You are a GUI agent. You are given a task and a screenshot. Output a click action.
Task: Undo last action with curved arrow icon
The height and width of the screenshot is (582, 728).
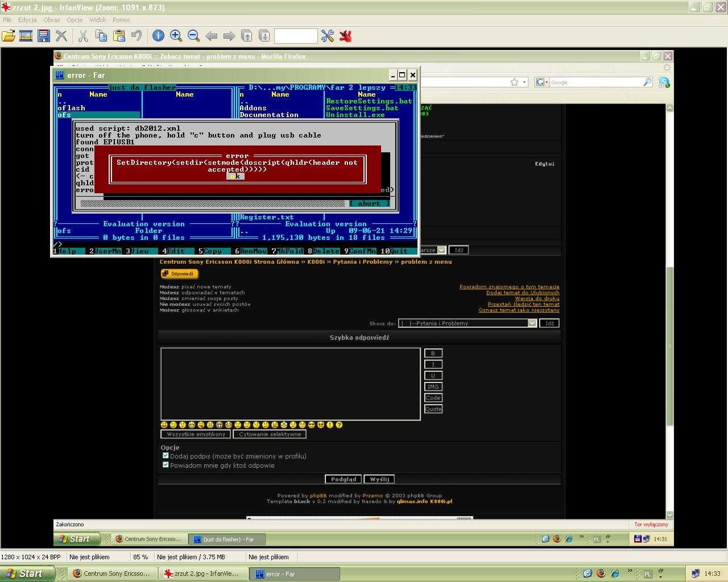click(x=136, y=36)
